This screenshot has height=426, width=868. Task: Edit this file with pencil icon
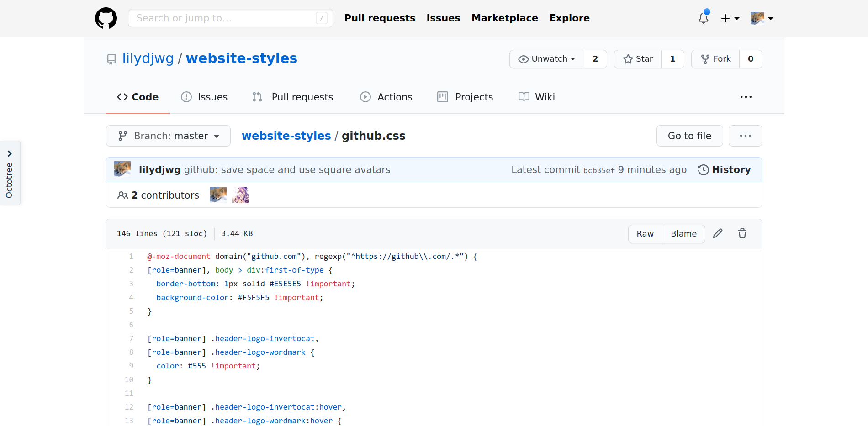[x=718, y=233]
